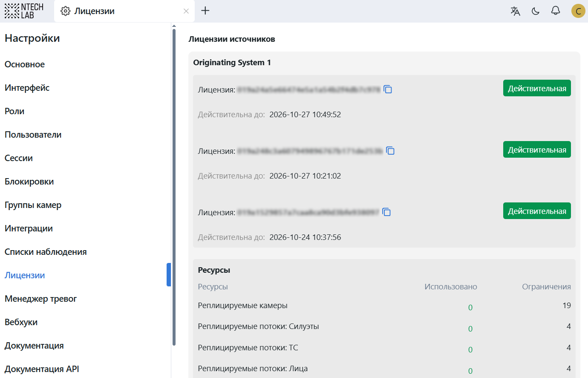Copy the third license key
The height and width of the screenshot is (378, 588).
[386, 212]
